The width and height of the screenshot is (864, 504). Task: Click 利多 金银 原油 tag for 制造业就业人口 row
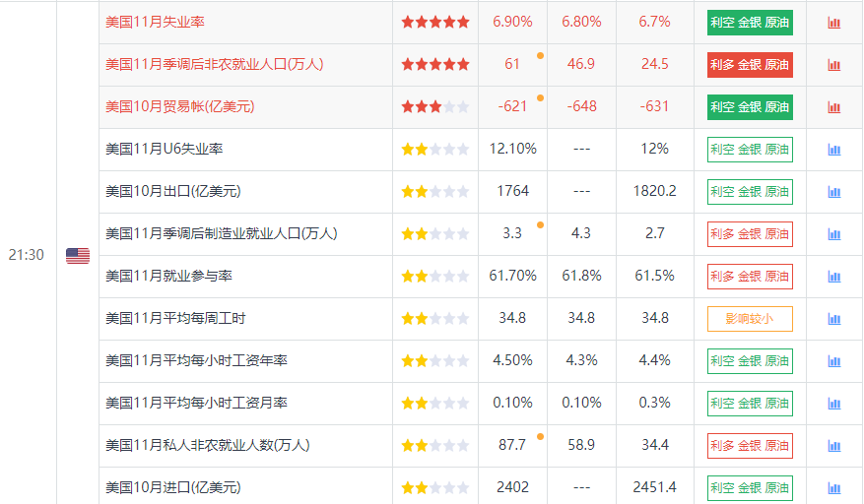(x=750, y=234)
